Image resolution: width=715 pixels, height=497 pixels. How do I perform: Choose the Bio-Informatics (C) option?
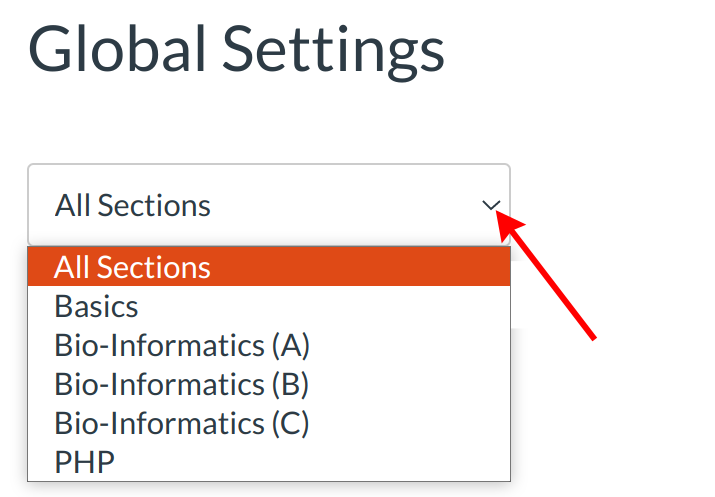tap(182, 423)
